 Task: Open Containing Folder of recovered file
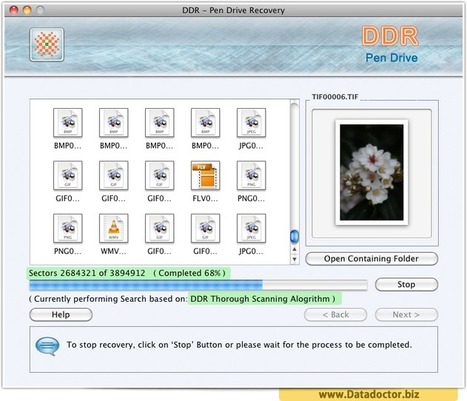point(371,259)
